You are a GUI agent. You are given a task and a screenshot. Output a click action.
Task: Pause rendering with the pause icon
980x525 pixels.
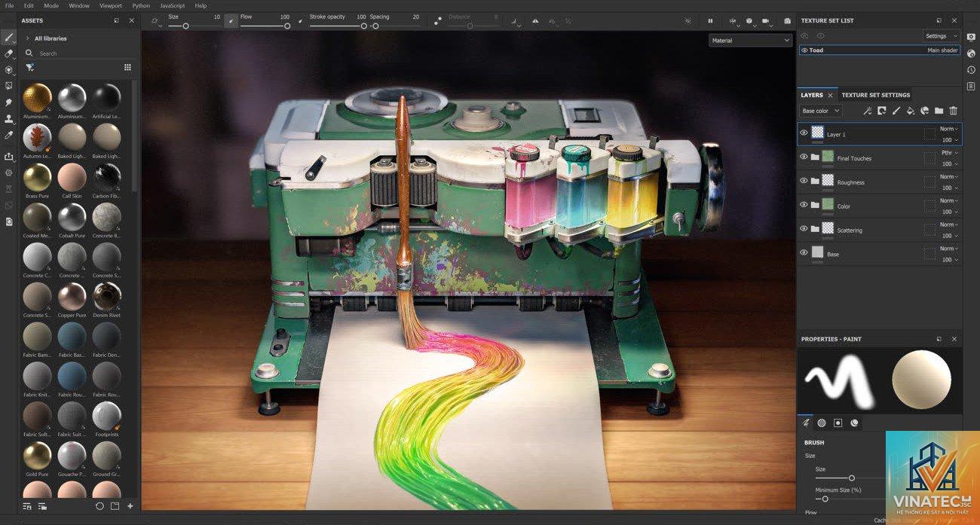point(710,21)
